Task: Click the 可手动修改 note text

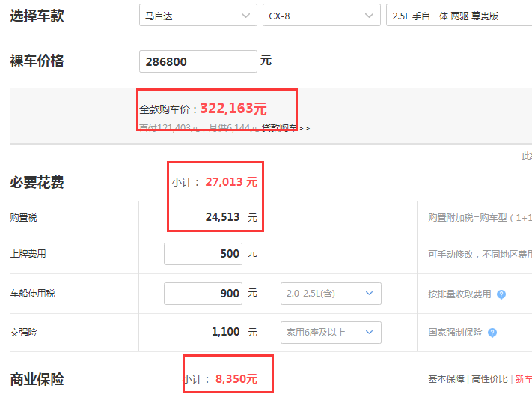Action: [x=480, y=255]
